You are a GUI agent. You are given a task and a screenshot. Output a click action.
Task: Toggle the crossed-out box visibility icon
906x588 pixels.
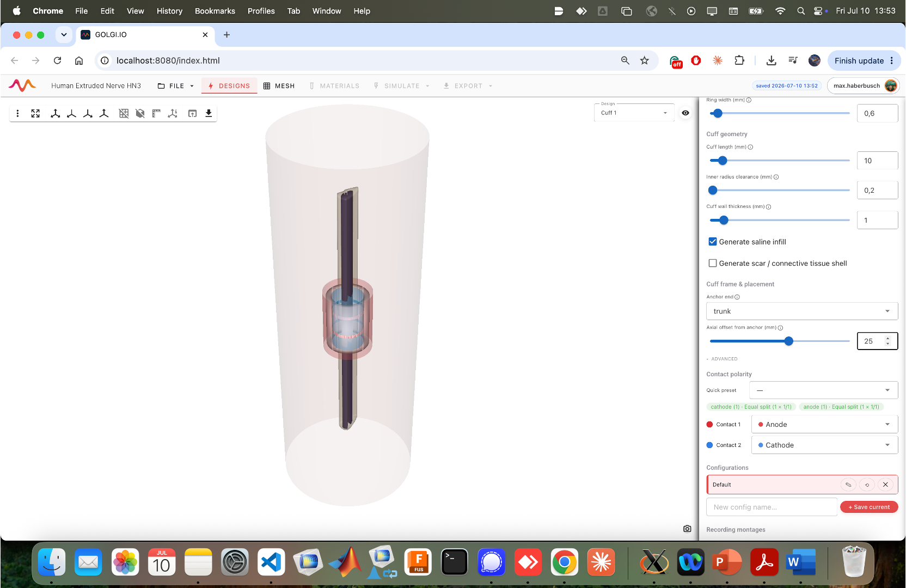point(140,113)
